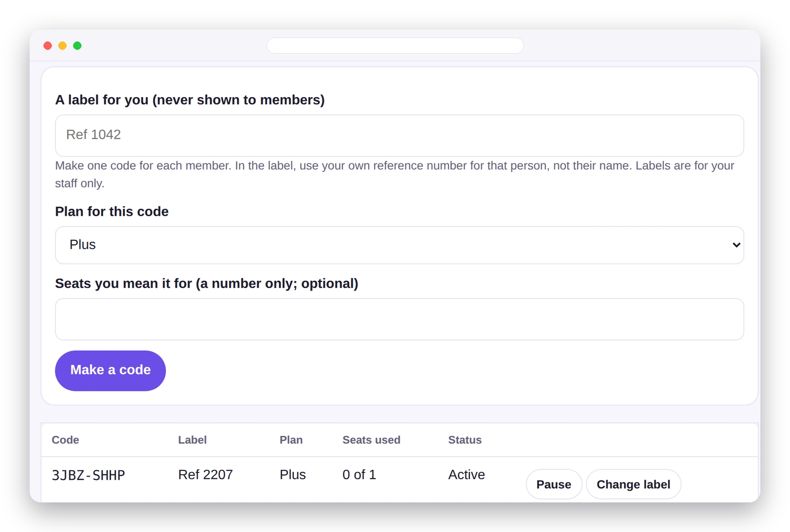Pause the 3JBZ-SHHP code
Image resolution: width=790 pixels, height=532 pixels.
click(554, 484)
